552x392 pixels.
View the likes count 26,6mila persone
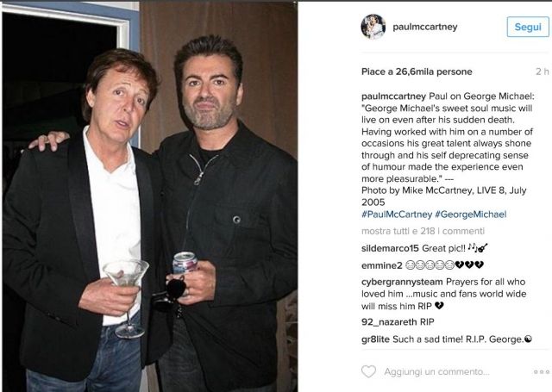(x=411, y=72)
